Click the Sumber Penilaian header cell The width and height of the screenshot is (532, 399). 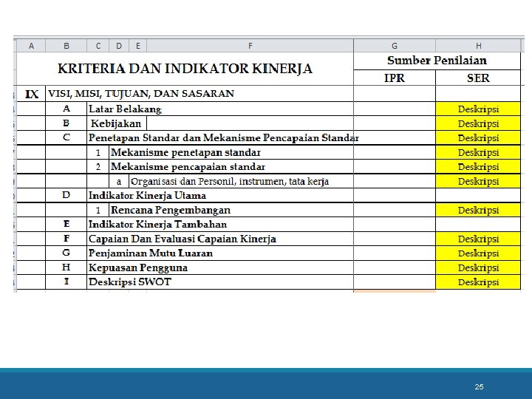(437, 61)
